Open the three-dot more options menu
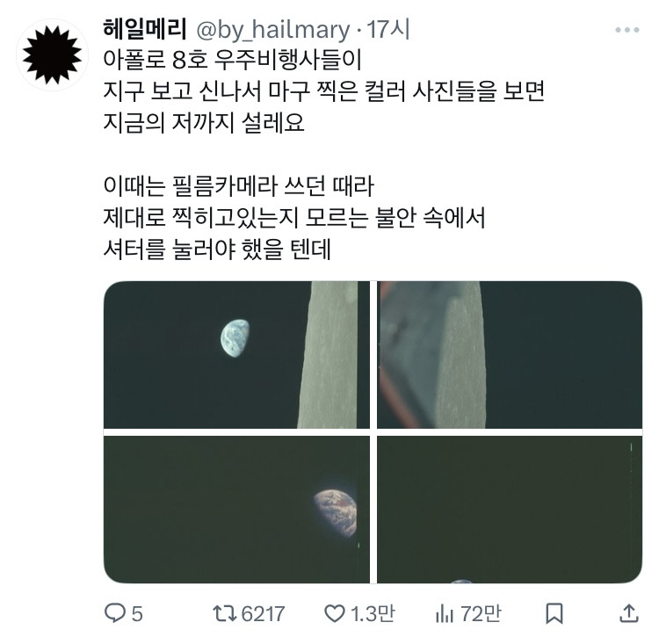 coord(627,30)
